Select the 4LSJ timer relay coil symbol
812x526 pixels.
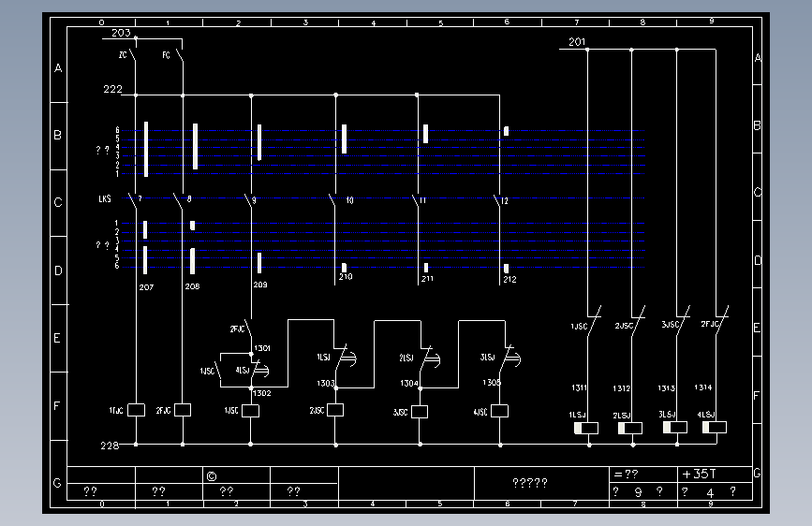coord(715,427)
